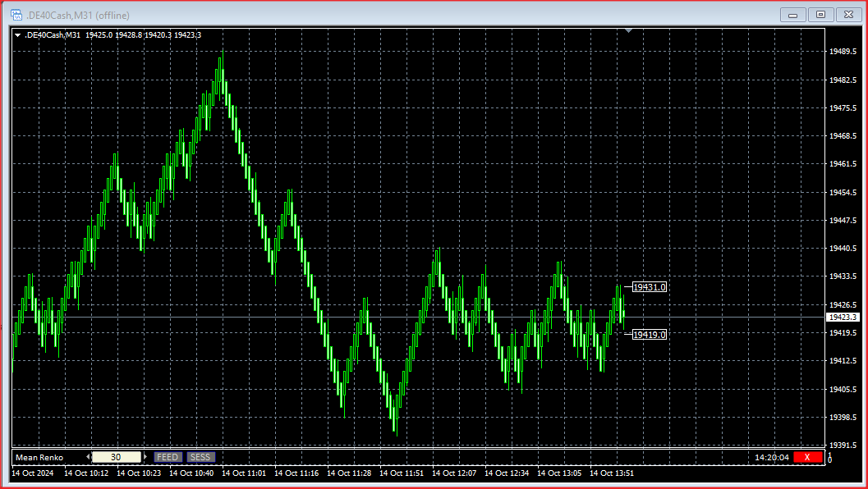This screenshot has height=489, width=868.
Task: Click the 14:20:04 clock display
Action: [771, 457]
